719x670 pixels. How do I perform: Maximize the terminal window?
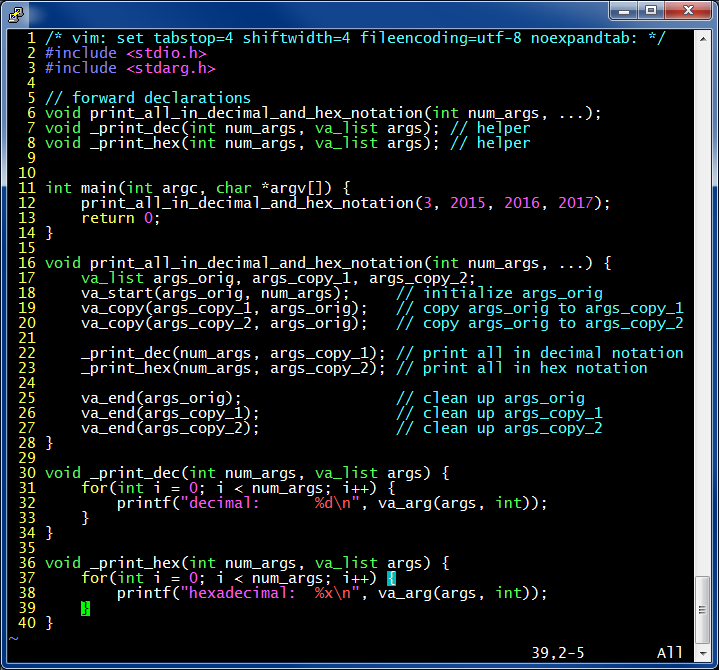click(651, 10)
